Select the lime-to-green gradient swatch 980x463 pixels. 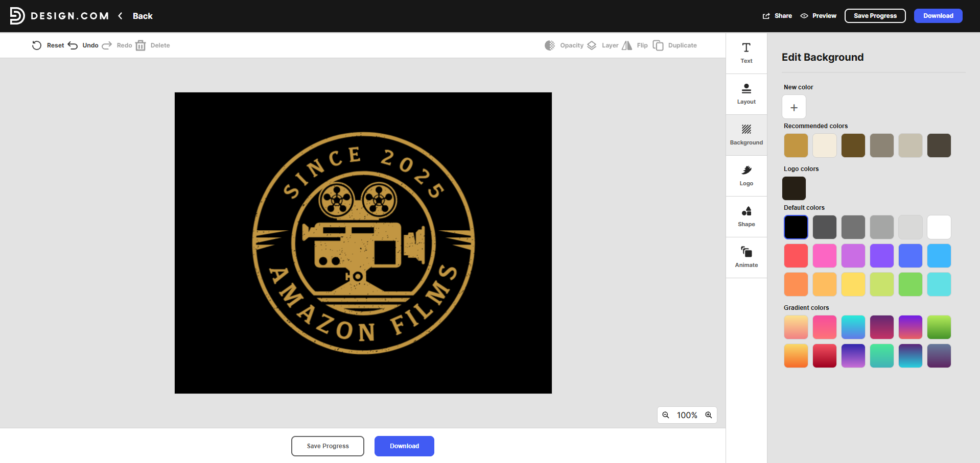tap(939, 327)
